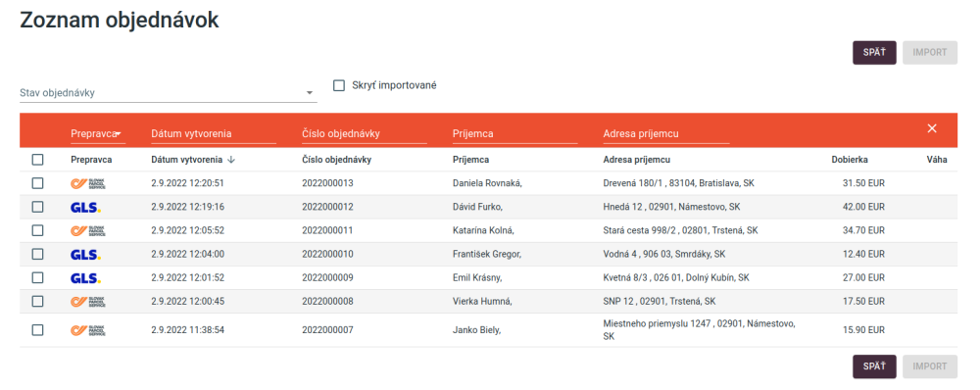The height and width of the screenshot is (390, 980).
Task: Click the GLS logo in Emil Krásny row
Action: [85, 278]
